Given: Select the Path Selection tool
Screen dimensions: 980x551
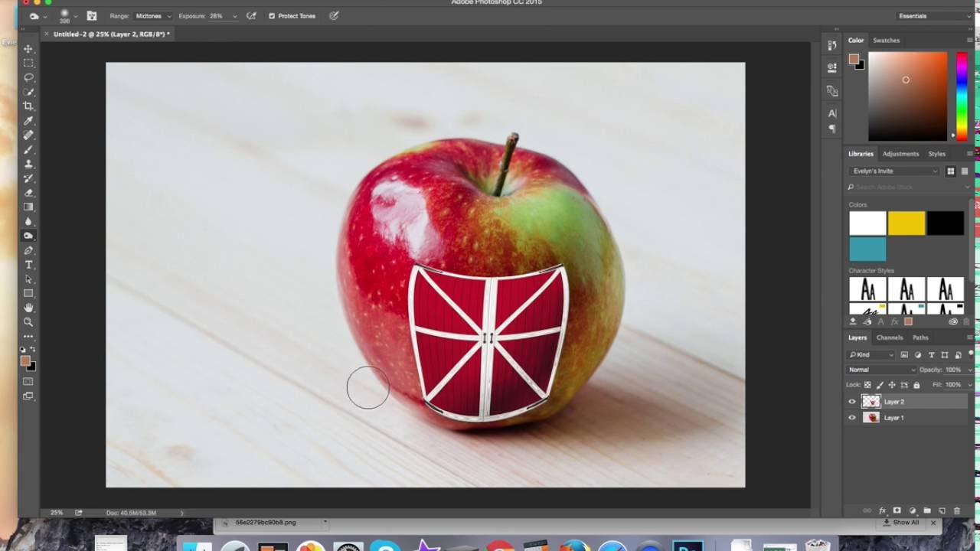Looking at the screenshot, I should pyautogui.click(x=28, y=279).
